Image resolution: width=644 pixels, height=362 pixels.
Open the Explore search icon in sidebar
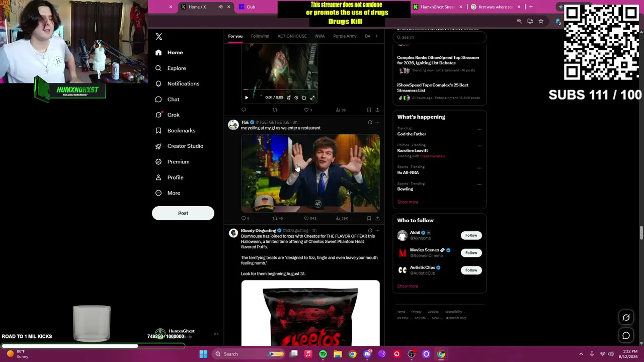[x=158, y=68]
